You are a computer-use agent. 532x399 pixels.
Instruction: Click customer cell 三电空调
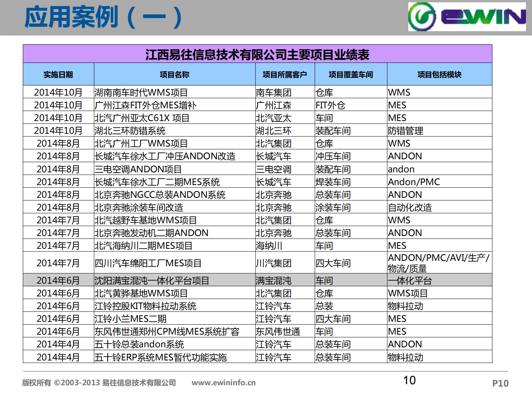coord(285,169)
